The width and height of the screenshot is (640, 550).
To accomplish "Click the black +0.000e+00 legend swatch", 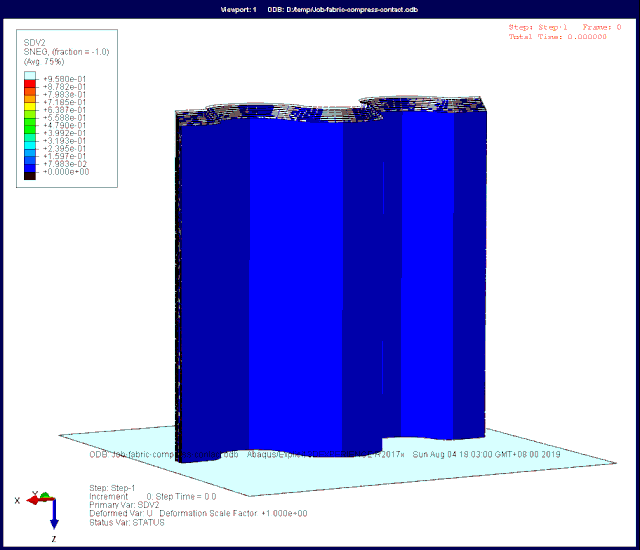I will 30,176.
